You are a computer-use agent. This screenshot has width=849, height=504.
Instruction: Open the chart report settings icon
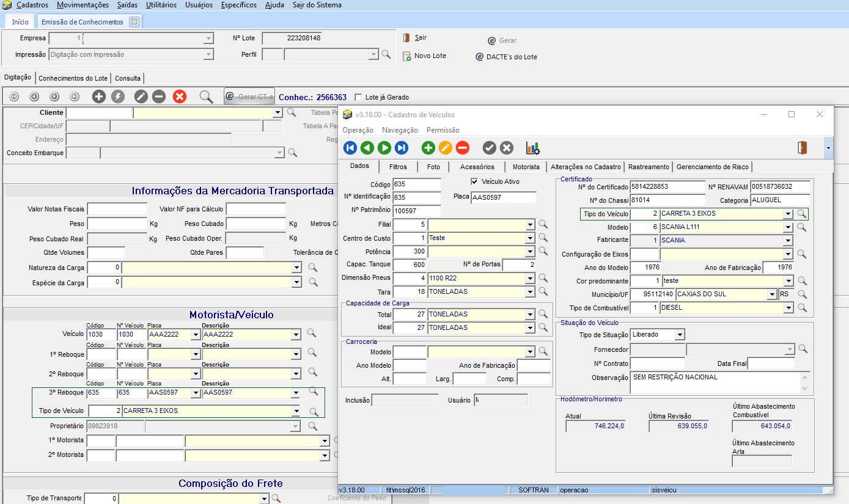(533, 148)
